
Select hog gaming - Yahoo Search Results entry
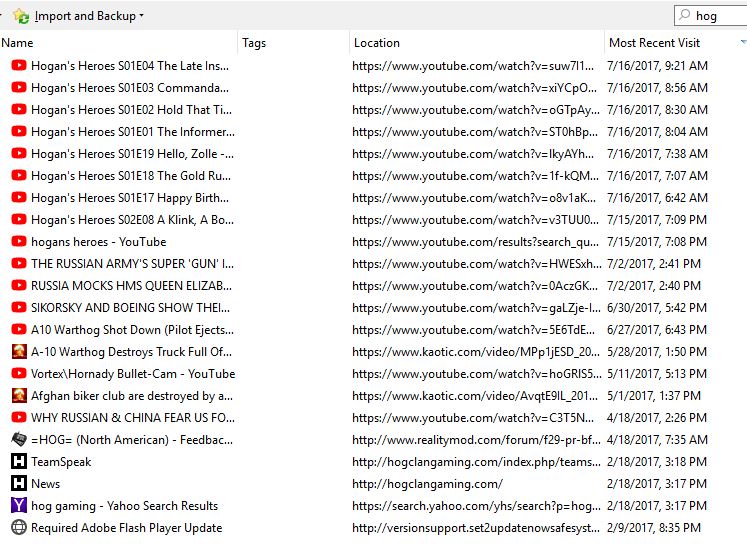[124, 505]
